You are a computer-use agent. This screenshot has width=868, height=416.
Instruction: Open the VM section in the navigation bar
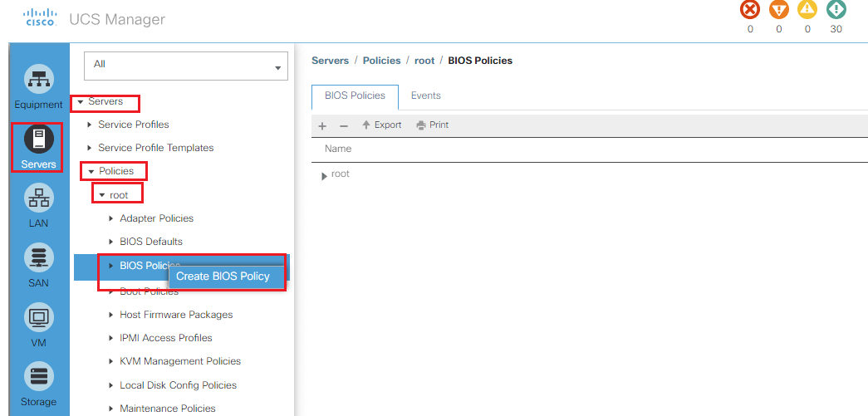tap(38, 325)
